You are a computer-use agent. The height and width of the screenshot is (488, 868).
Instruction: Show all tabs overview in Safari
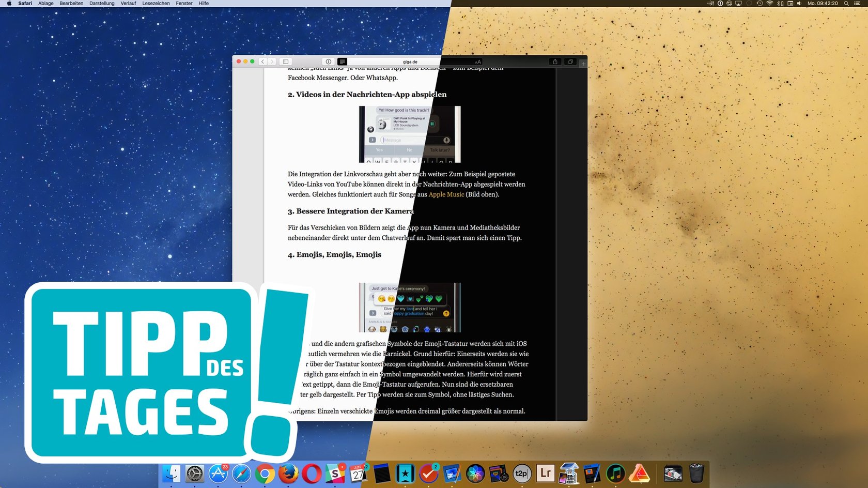(x=570, y=62)
